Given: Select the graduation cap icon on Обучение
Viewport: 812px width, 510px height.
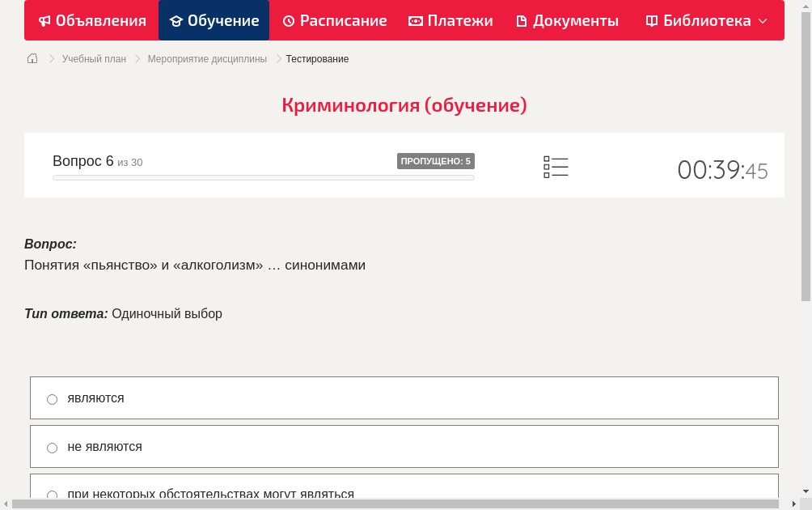Looking at the screenshot, I should [177, 20].
